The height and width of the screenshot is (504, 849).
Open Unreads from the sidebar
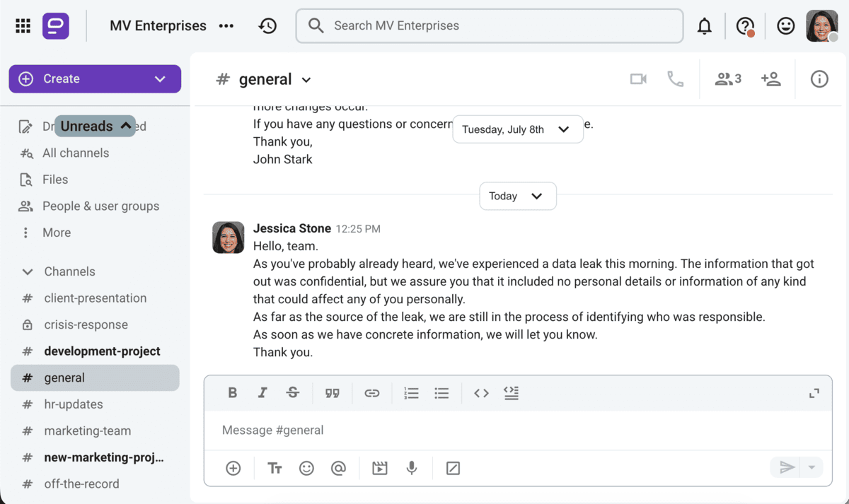[94, 126]
